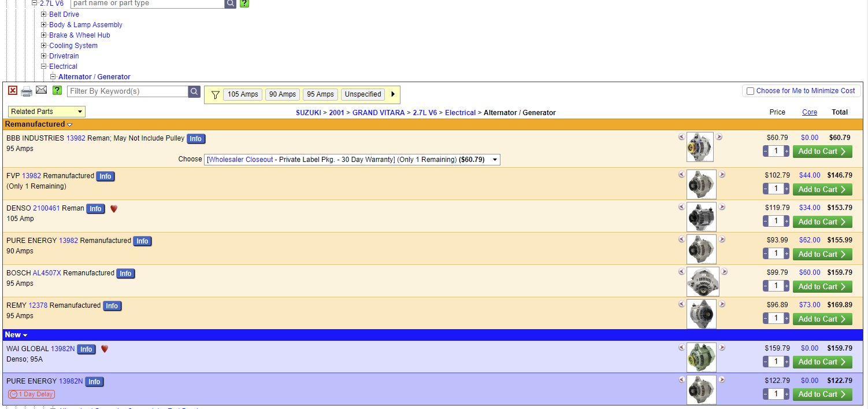868x409 pixels.
Task: Click search magnifier beside part name field
Action: [x=230, y=3]
